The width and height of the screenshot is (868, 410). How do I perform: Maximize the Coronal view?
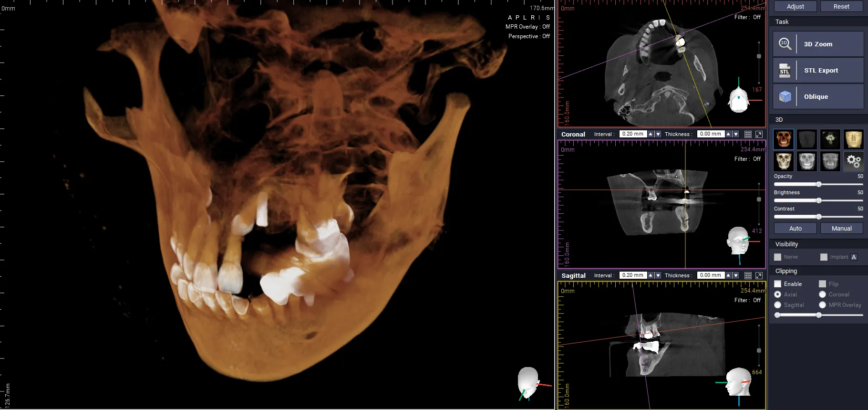pyautogui.click(x=759, y=134)
